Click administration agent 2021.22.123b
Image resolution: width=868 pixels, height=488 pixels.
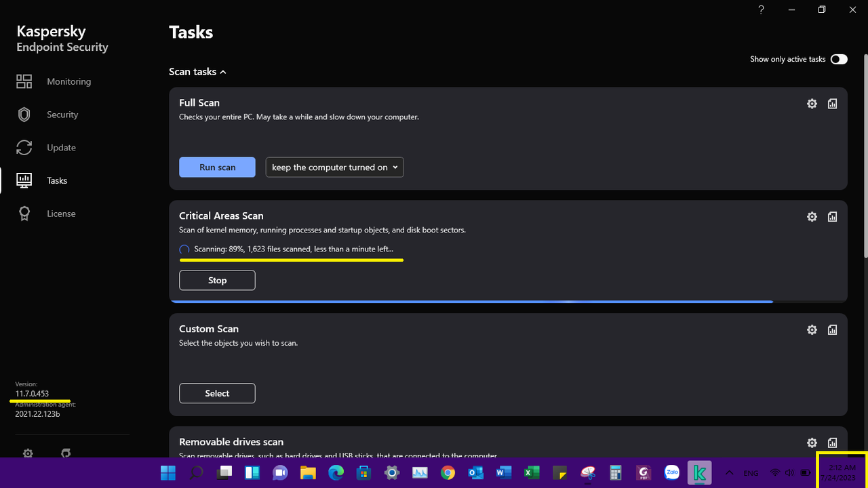[37, 413]
